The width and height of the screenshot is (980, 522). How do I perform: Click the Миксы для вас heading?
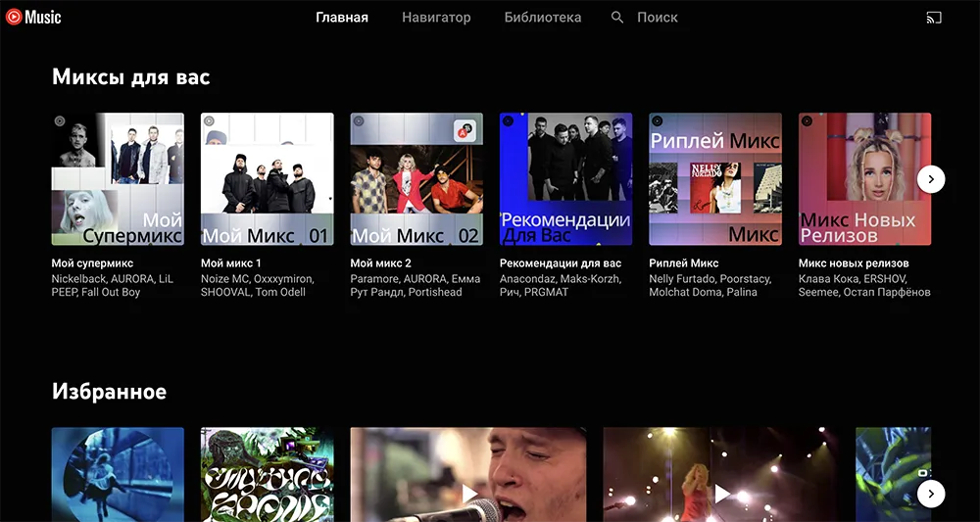tap(130, 76)
